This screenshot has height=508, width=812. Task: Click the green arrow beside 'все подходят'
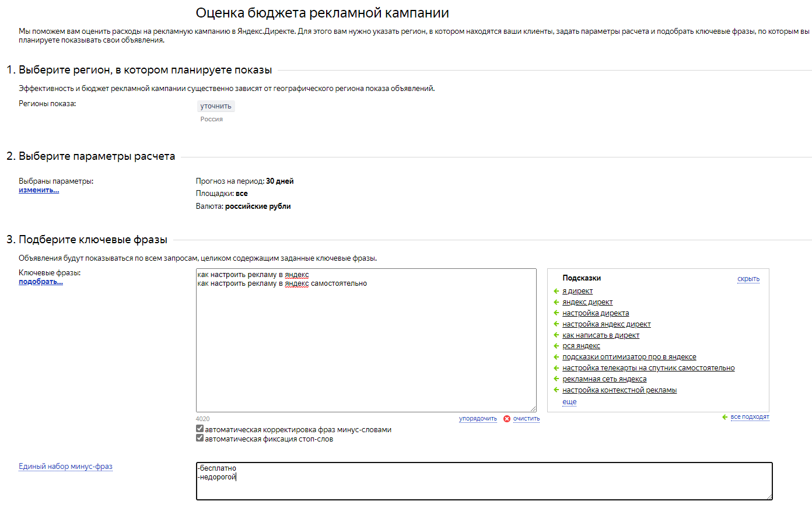725,417
